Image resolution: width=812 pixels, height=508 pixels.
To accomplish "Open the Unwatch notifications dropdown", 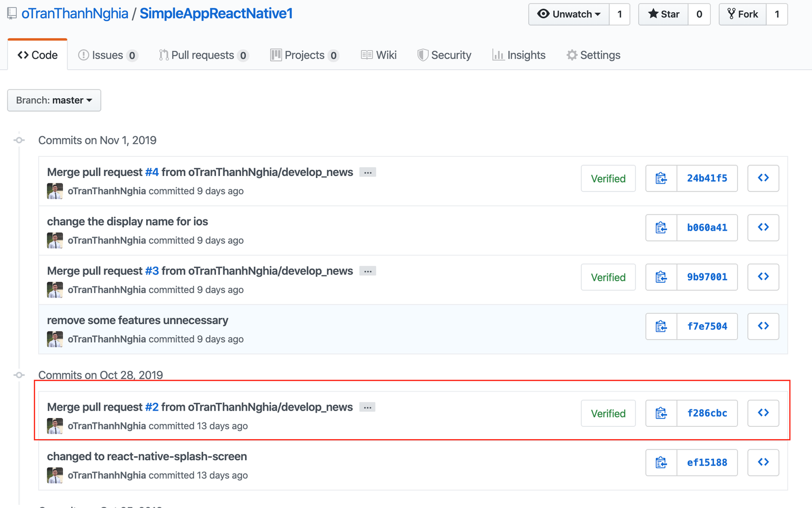I will pos(569,14).
